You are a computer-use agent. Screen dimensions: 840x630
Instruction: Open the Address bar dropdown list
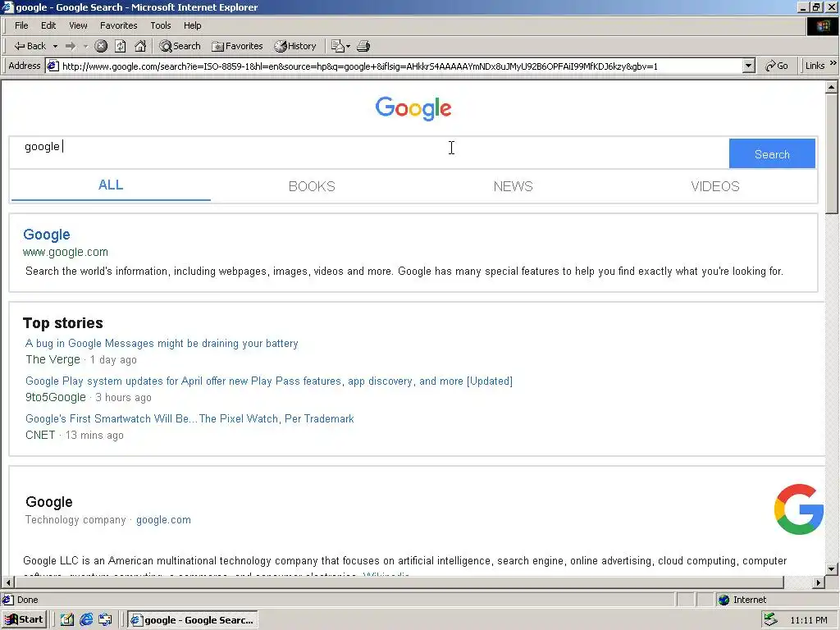click(x=749, y=66)
